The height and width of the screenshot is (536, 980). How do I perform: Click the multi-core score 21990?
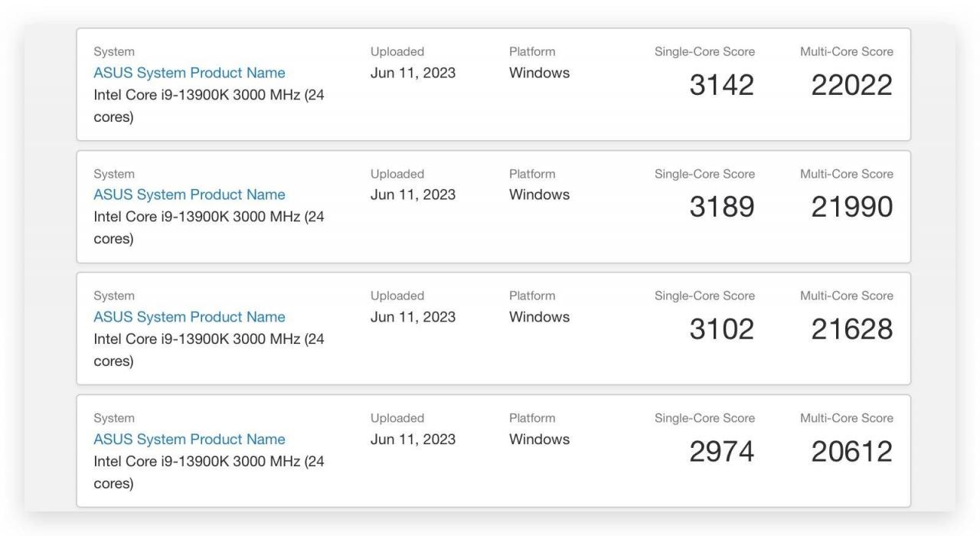(x=852, y=208)
